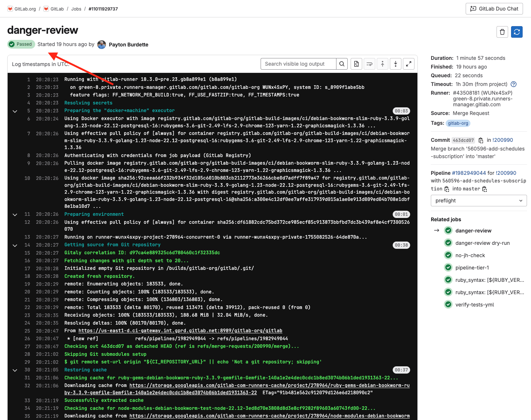
Task: Open related job danger-review dry-run
Action: point(482,243)
